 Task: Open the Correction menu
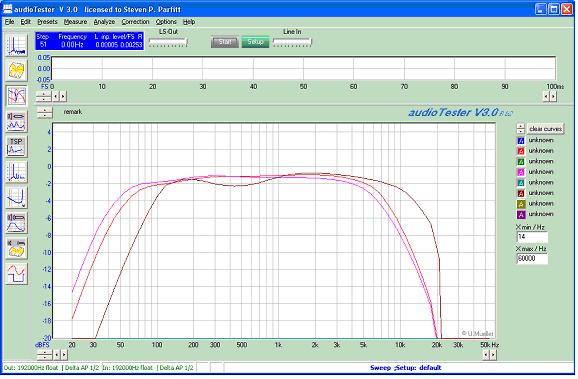(x=135, y=22)
